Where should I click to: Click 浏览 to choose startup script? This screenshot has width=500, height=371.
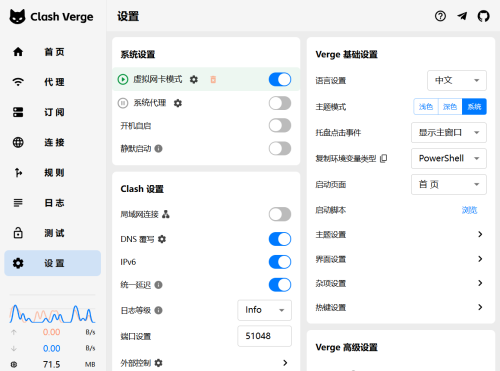point(469,210)
